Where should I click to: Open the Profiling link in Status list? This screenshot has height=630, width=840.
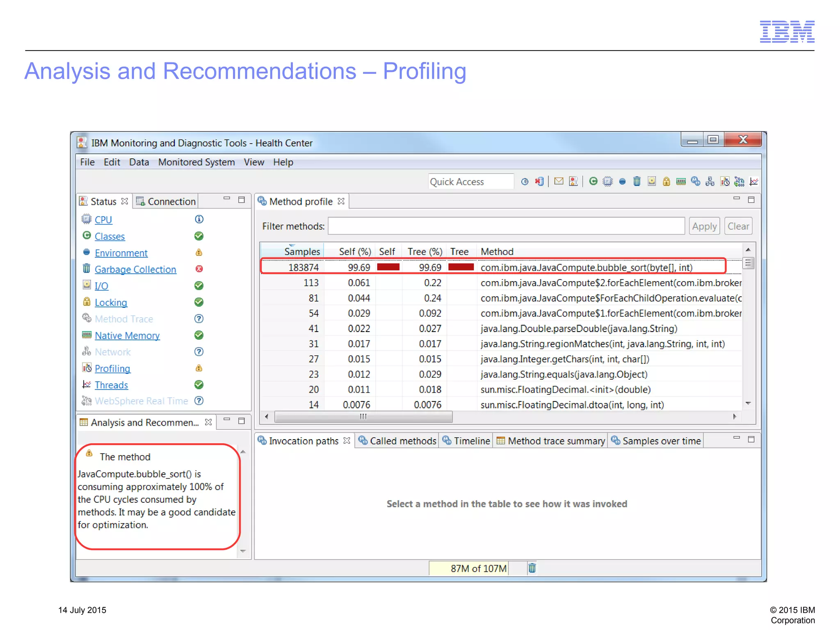pyautogui.click(x=112, y=369)
